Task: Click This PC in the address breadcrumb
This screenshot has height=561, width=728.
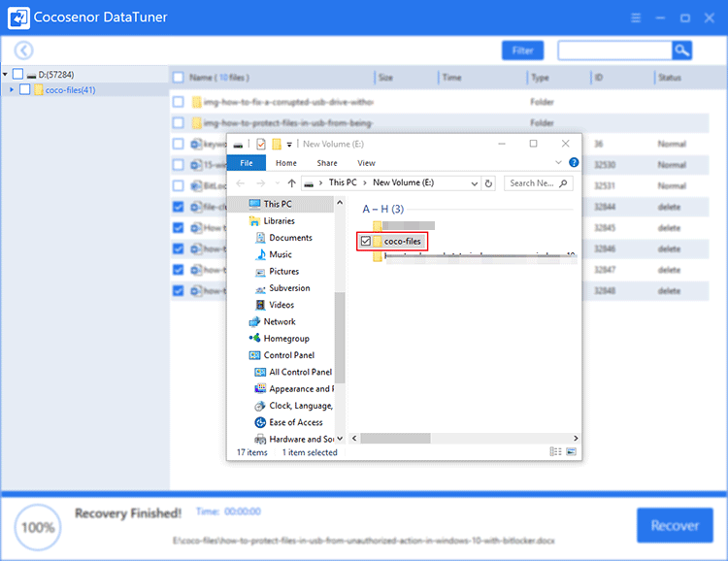Action: coord(343,182)
